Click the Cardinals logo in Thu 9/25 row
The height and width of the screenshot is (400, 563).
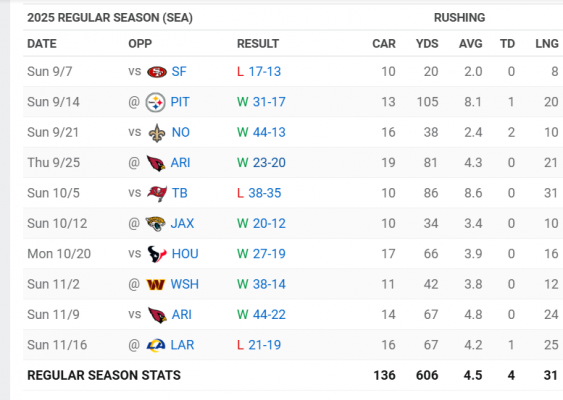coord(155,163)
